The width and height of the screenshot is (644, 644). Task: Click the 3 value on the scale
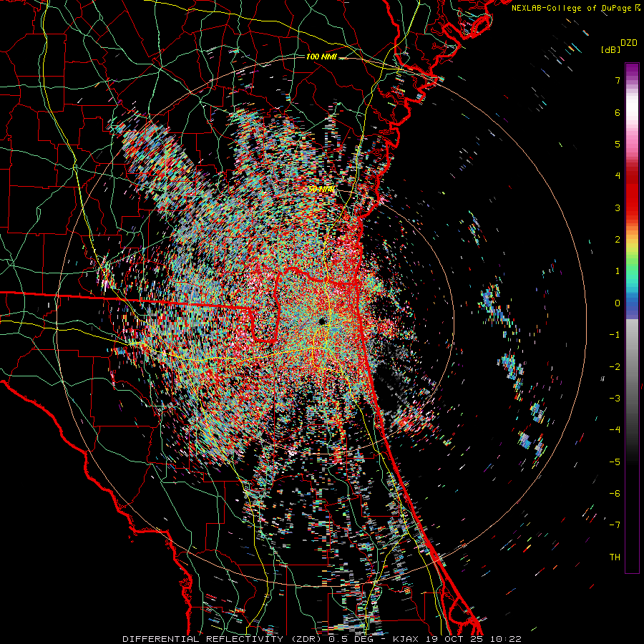618,208
